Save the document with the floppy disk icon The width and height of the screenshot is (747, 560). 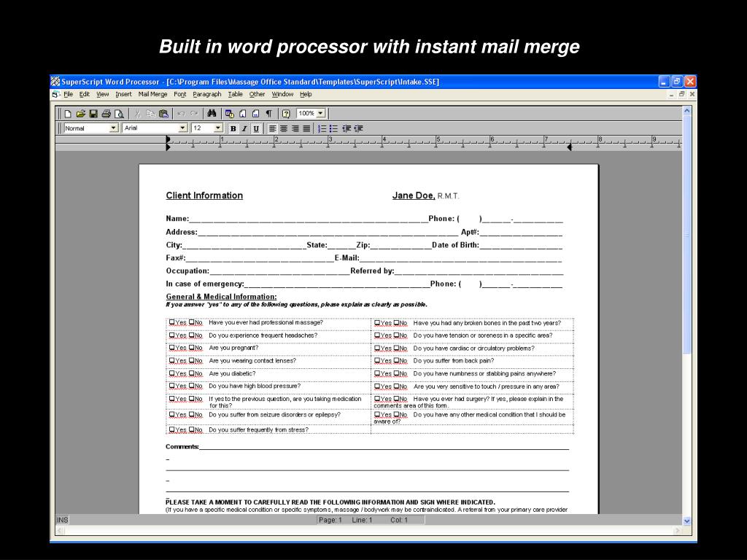pyautogui.click(x=93, y=114)
